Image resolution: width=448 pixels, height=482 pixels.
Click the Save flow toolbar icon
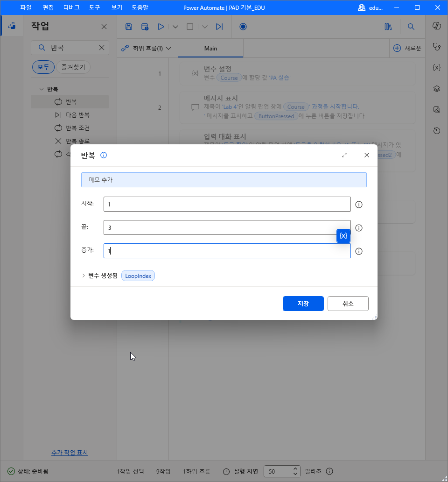pyautogui.click(x=129, y=27)
